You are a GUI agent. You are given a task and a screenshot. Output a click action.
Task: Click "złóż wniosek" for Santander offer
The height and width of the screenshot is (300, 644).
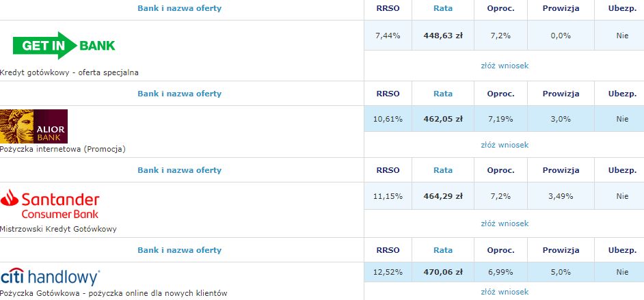505,223
